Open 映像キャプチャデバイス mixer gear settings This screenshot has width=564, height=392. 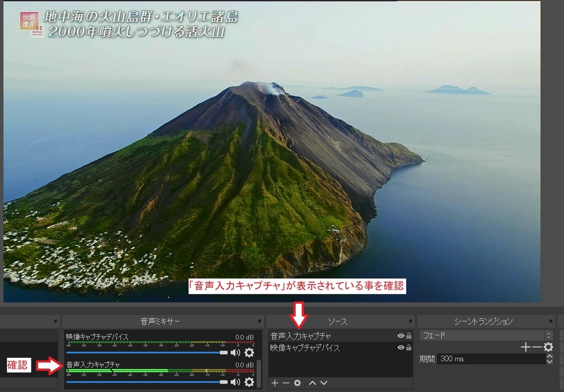249,353
